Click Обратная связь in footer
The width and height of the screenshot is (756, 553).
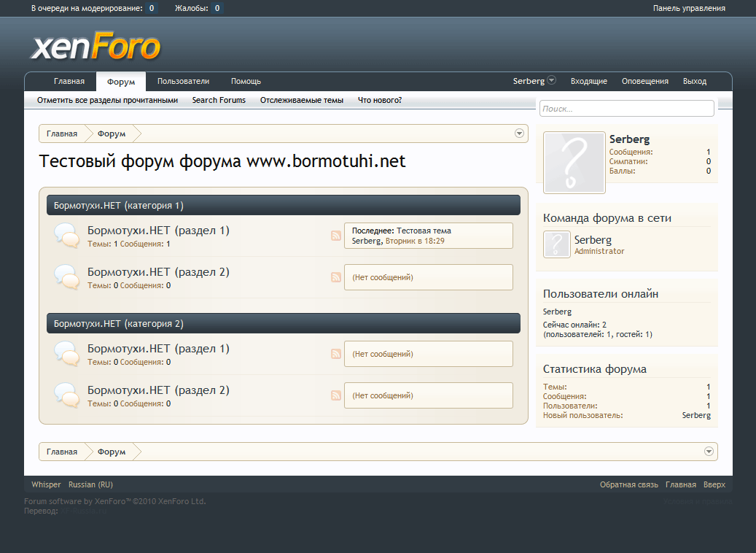pos(628,484)
